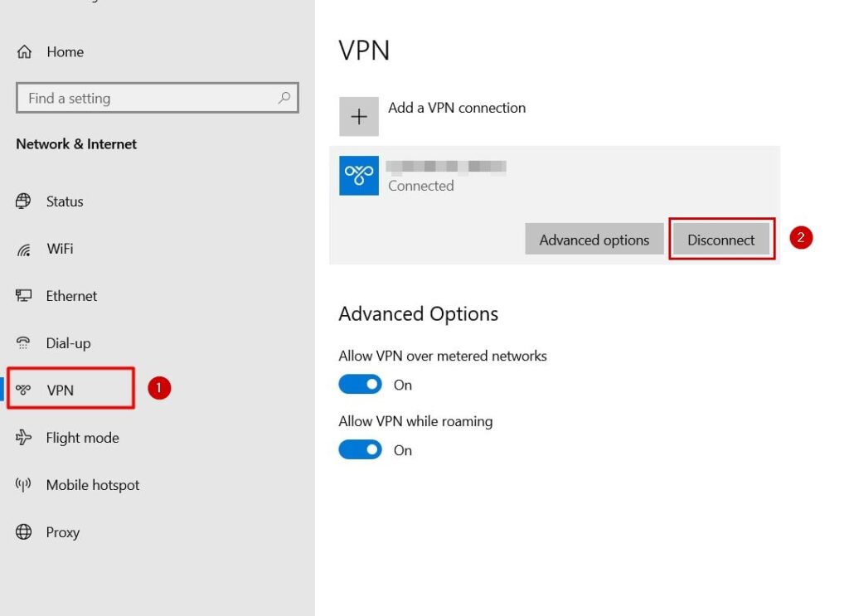Click the WiFi signal icon

point(23,249)
